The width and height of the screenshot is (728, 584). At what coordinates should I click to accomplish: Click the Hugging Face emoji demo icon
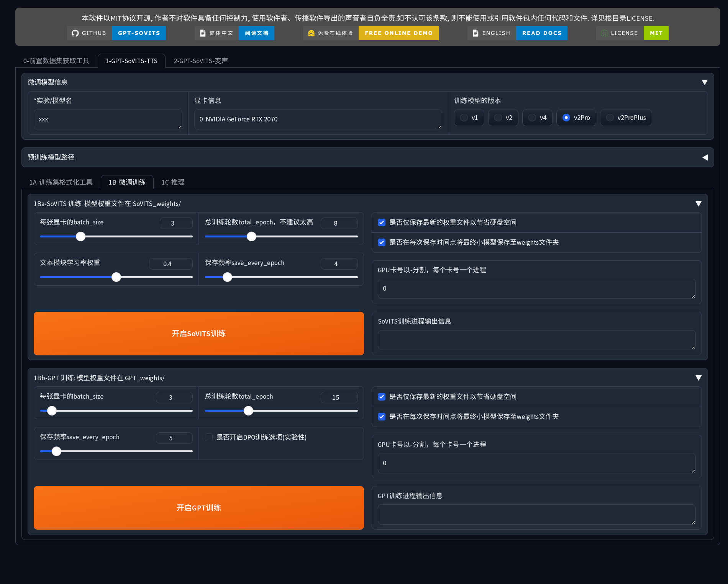coord(311,33)
